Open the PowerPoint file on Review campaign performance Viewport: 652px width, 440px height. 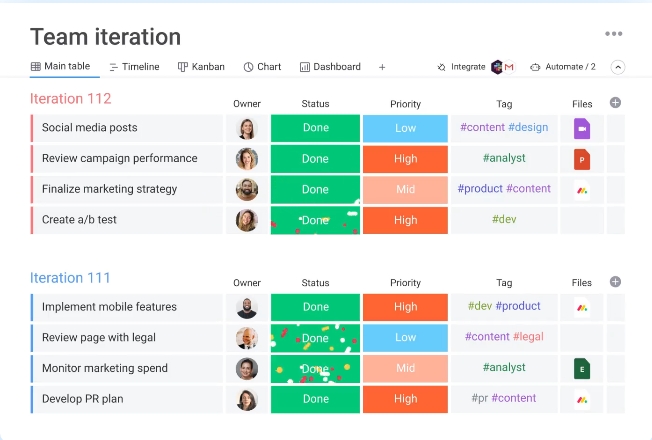(582, 159)
